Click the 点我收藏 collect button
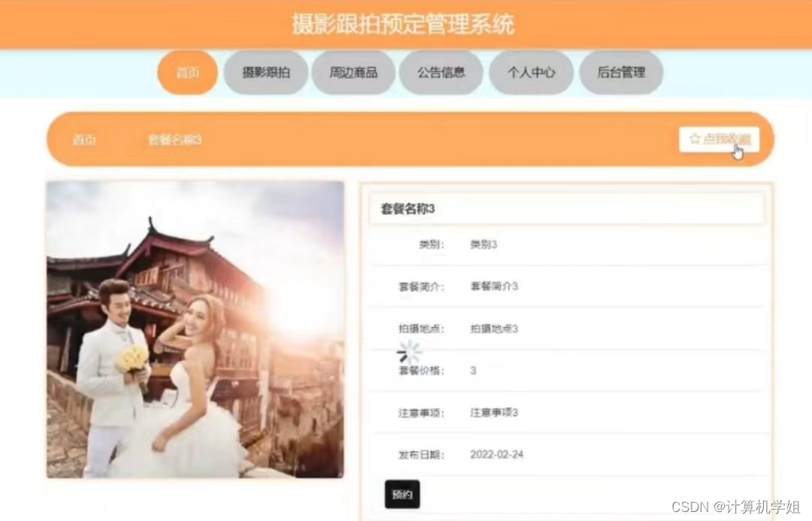 click(720, 139)
